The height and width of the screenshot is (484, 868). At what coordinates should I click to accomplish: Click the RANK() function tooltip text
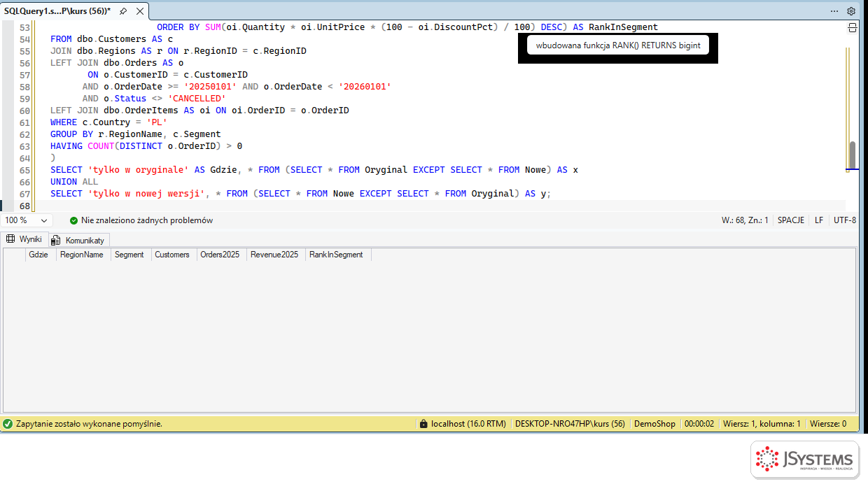[x=618, y=45]
